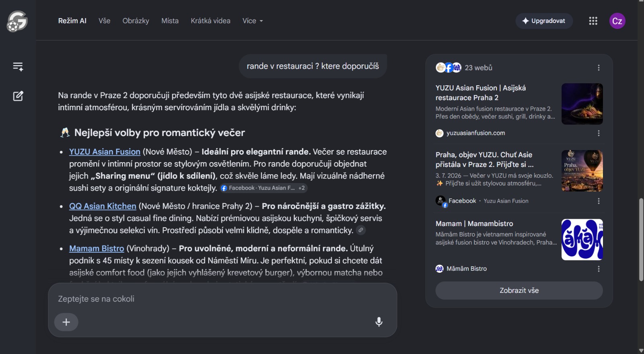Open the Krátká videa tab

pyautogui.click(x=211, y=21)
